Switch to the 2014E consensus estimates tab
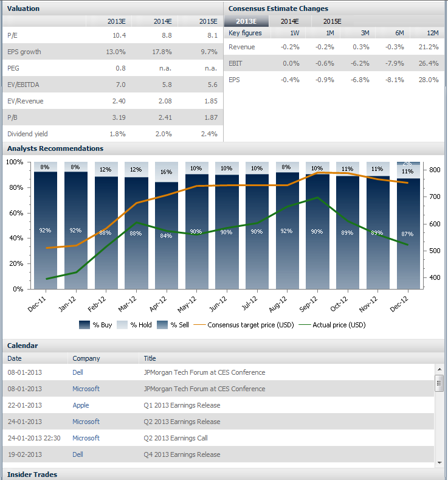Screen dimensions: 448x480 pos(289,21)
